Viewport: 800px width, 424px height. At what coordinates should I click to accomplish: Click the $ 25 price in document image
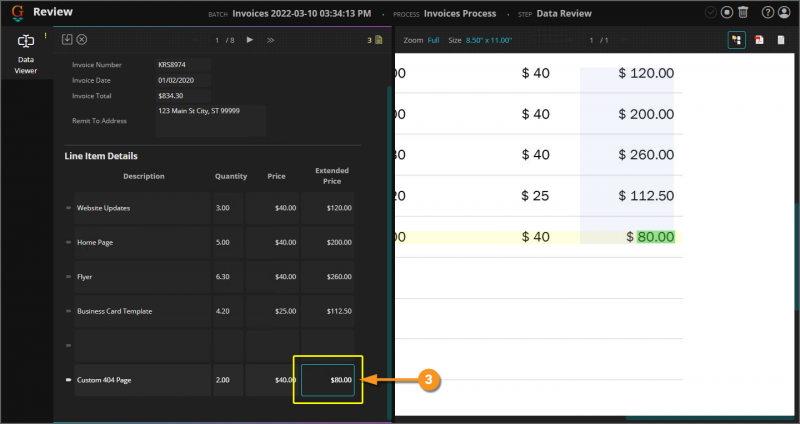point(535,196)
